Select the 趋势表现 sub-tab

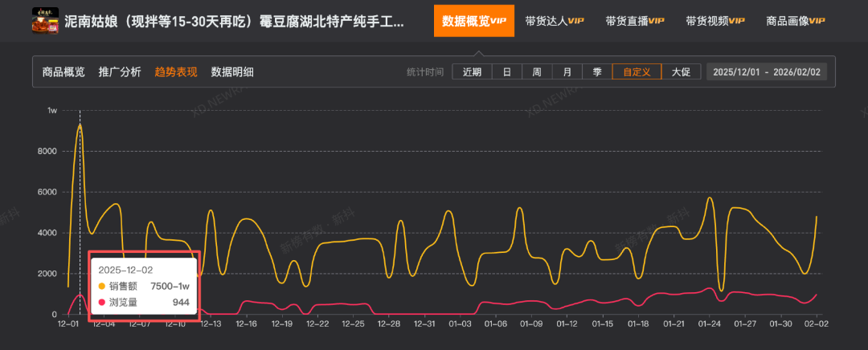point(176,72)
